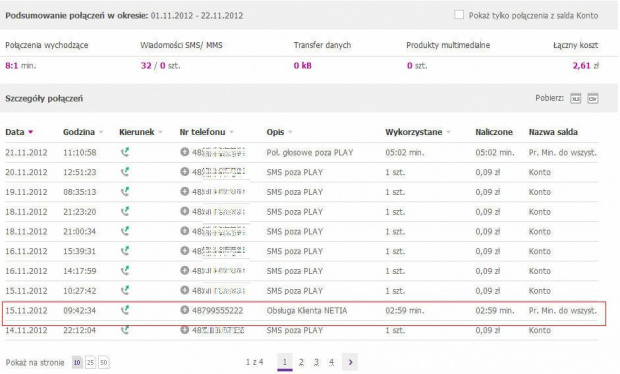Image resolution: width=620 pixels, height=374 pixels.
Task: Open Wykorzystane column sort arrow
Action: [448, 132]
